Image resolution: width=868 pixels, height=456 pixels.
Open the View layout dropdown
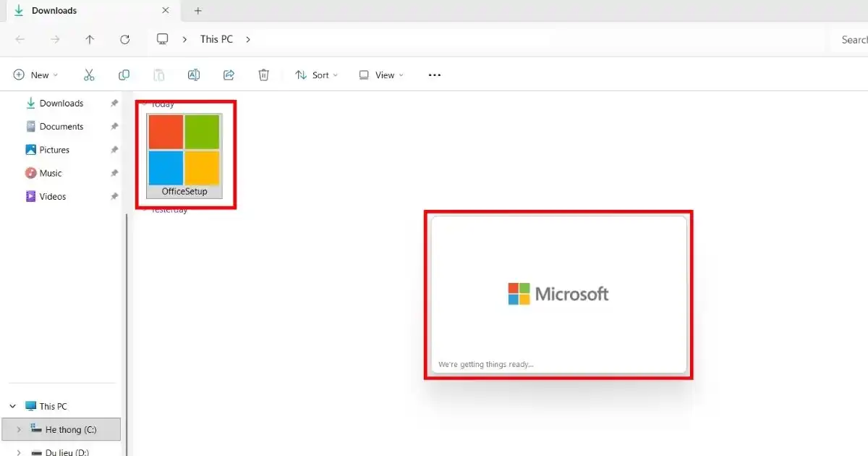tap(382, 75)
